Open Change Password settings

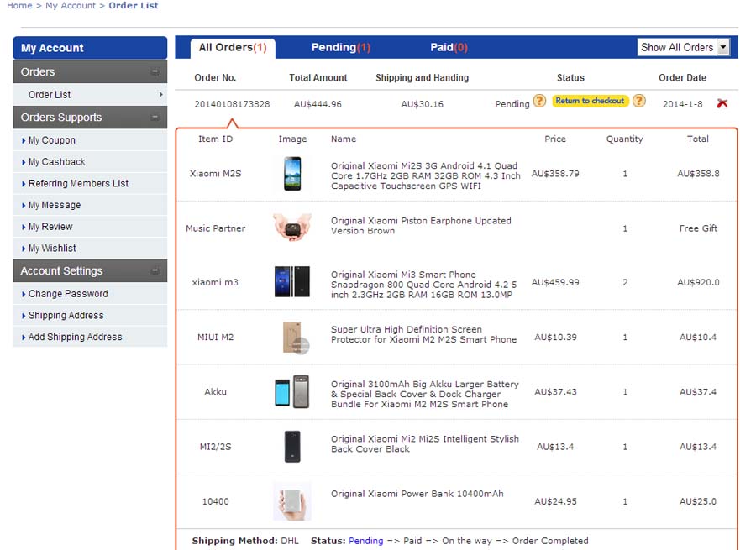68,294
